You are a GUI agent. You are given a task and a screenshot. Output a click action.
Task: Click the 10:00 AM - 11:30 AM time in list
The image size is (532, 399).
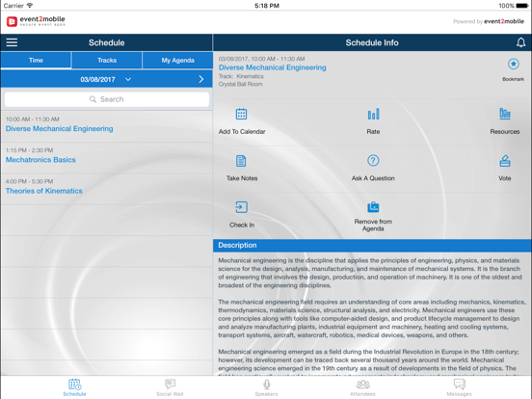click(x=33, y=120)
